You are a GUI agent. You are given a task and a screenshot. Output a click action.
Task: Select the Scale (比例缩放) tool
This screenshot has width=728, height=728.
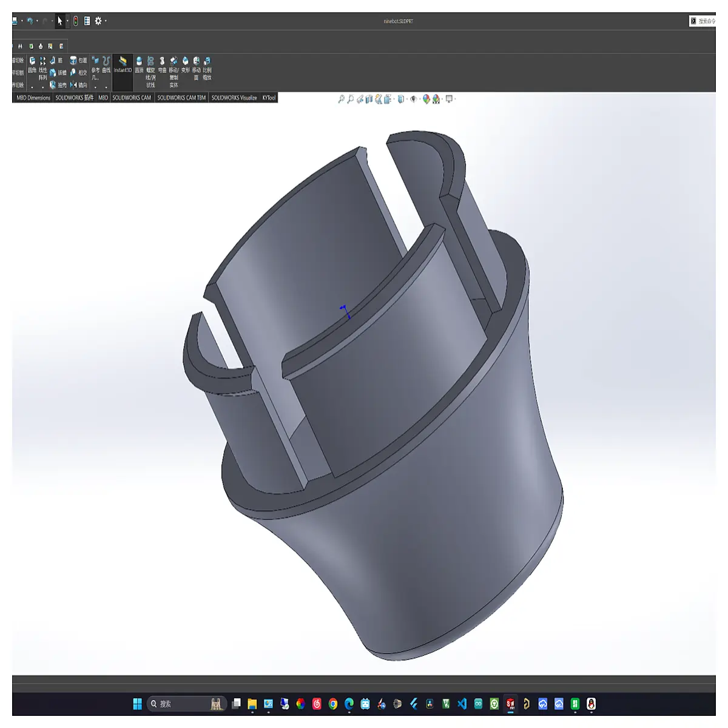click(207, 69)
